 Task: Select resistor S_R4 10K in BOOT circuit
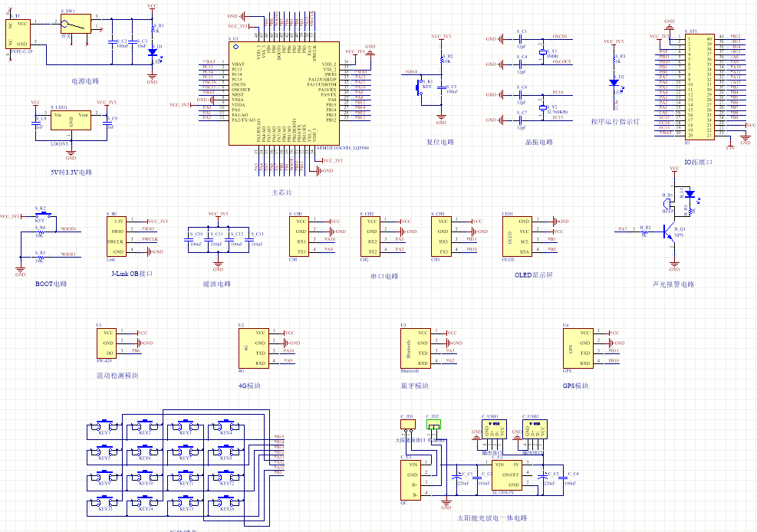(x=40, y=232)
